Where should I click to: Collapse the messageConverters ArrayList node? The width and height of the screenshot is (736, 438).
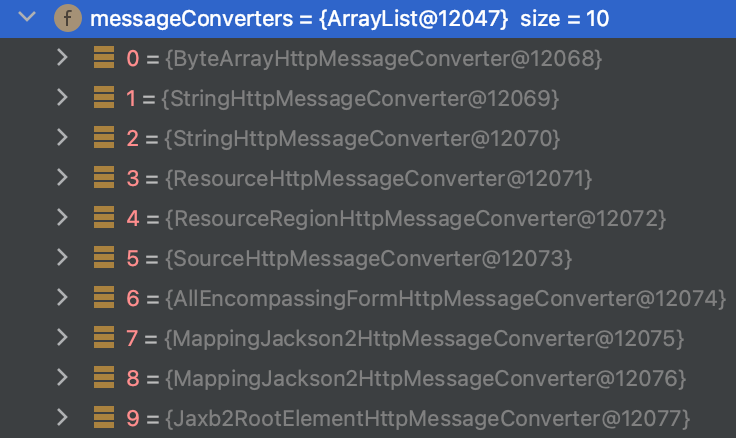click(29, 18)
